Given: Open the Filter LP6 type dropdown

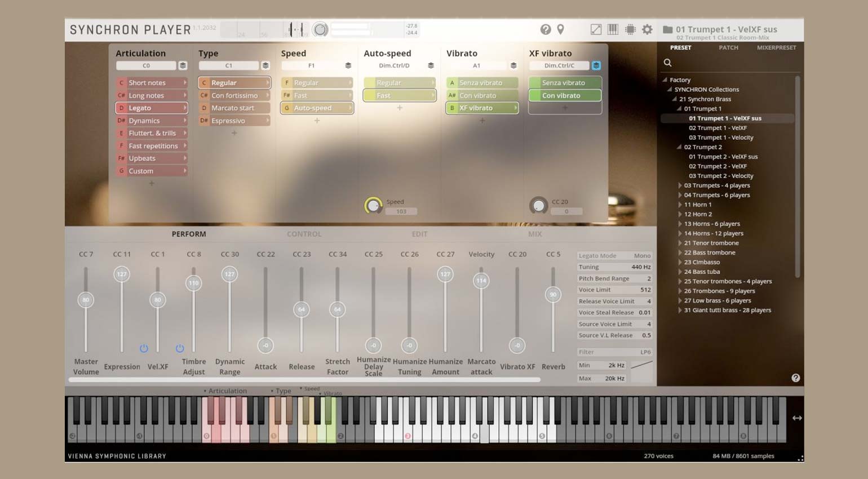Looking at the screenshot, I should coord(614,352).
